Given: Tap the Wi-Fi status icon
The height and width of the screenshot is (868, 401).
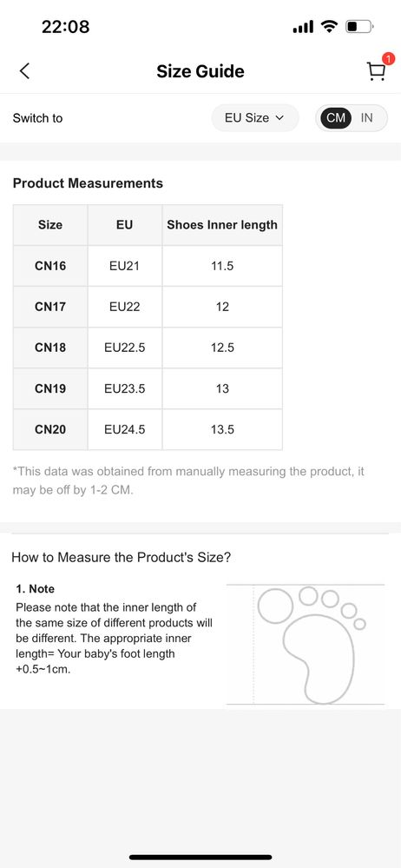Looking at the screenshot, I should 330,27.
